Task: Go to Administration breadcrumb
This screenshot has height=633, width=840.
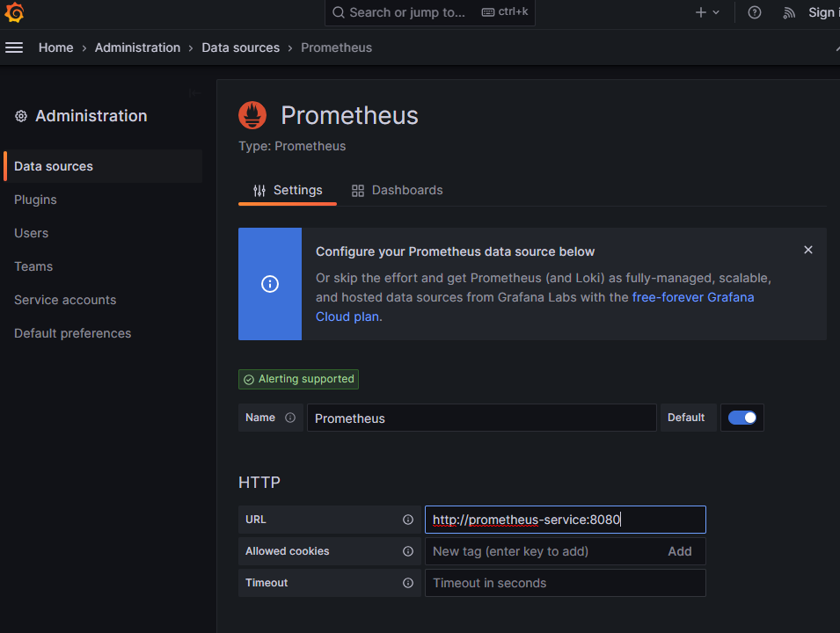Action: click(138, 47)
